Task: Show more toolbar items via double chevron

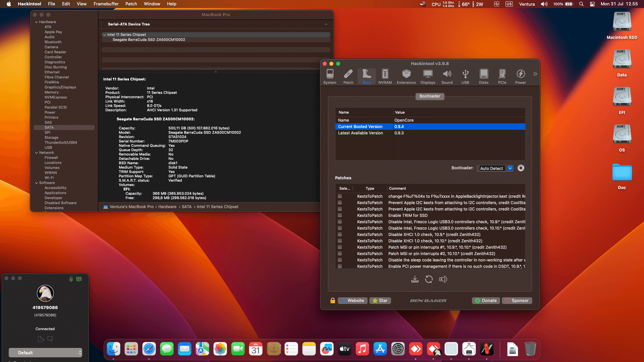Action: (x=535, y=74)
